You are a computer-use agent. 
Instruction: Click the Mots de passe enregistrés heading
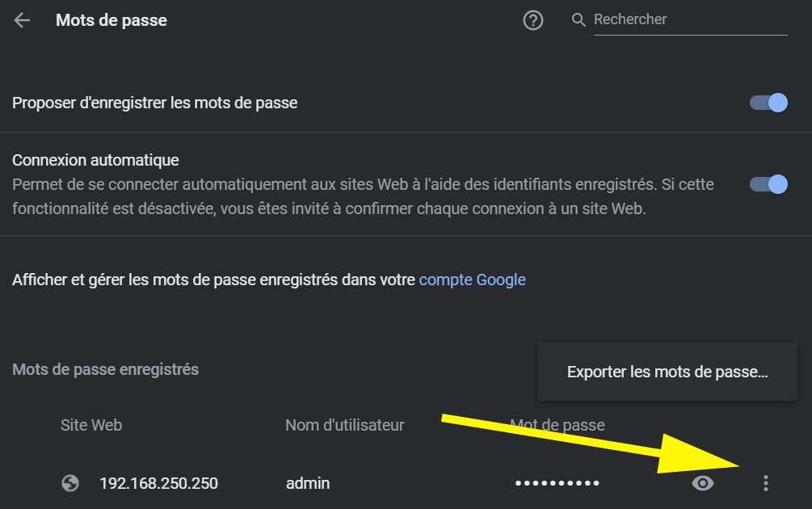pyautogui.click(x=106, y=369)
